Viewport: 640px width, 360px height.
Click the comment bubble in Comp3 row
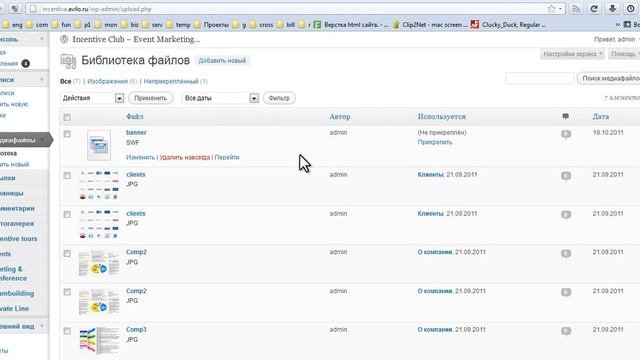point(566,331)
